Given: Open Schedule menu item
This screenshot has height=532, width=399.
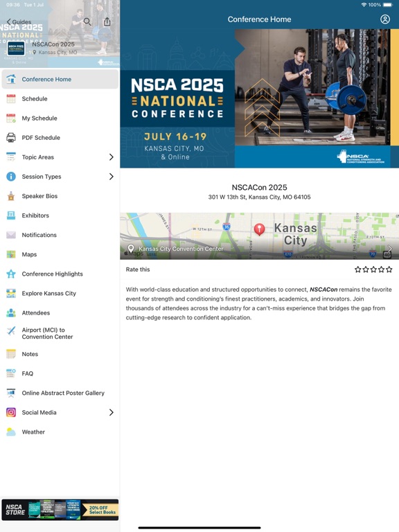Looking at the screenshot, I should pyautogui.click(x=60, y=99).
